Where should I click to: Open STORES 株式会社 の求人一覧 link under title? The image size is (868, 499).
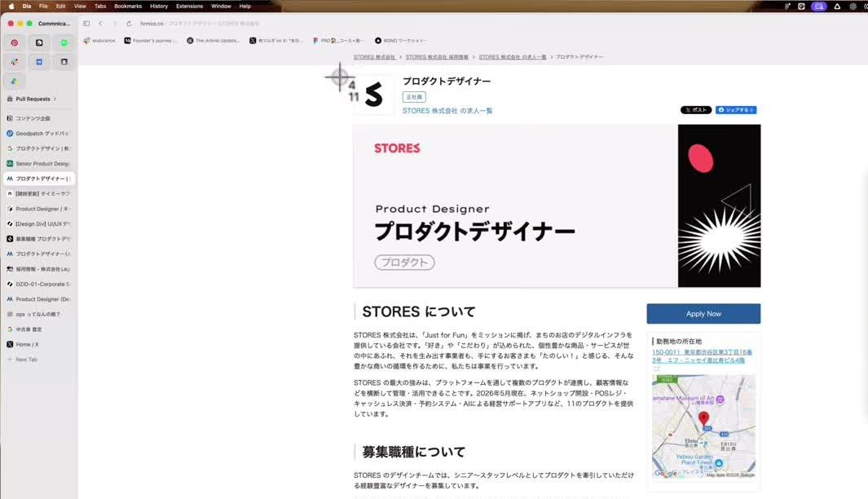pos(447,111)
